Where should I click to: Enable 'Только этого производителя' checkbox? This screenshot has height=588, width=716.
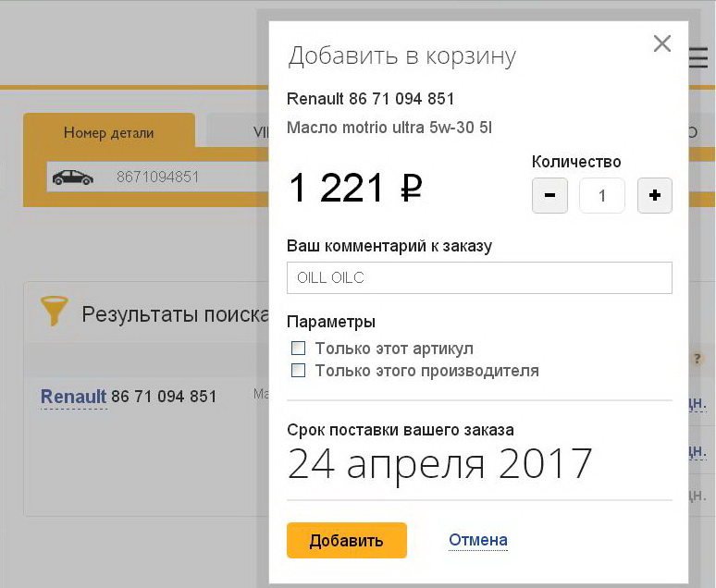click(x=298, y=370)
